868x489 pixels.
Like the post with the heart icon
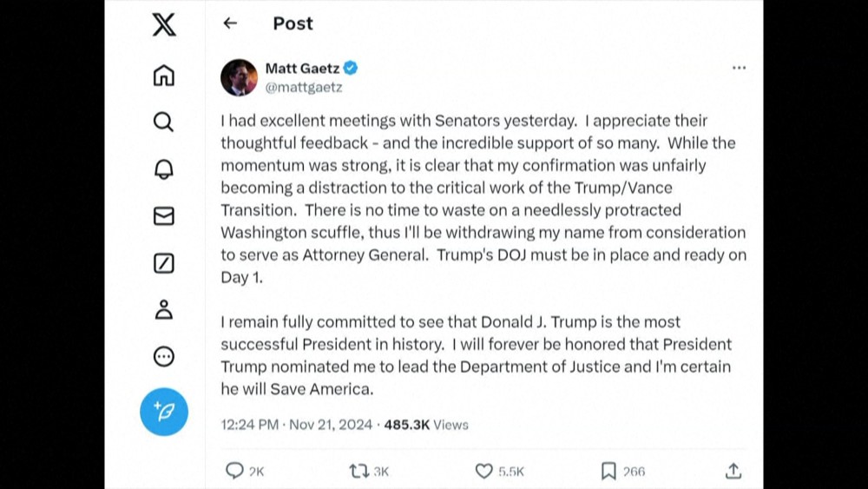[x=484, y=471]
